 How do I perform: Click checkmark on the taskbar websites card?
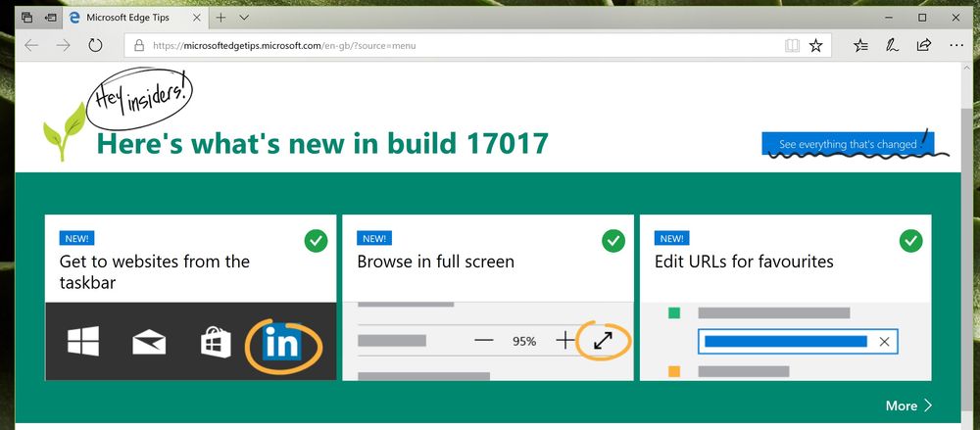[317, 241]
